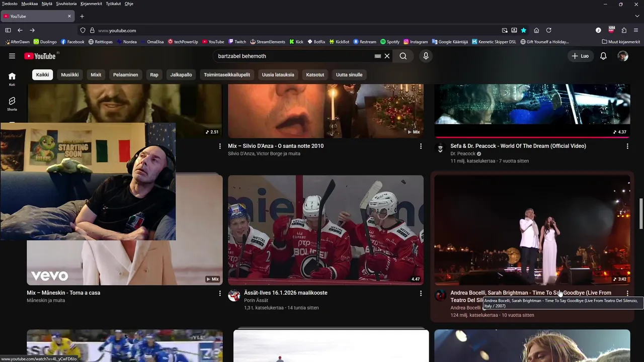Clear the search box with the X
This screenshot has width=644, height=362.
pyautogui.click(x=387, y=56)
